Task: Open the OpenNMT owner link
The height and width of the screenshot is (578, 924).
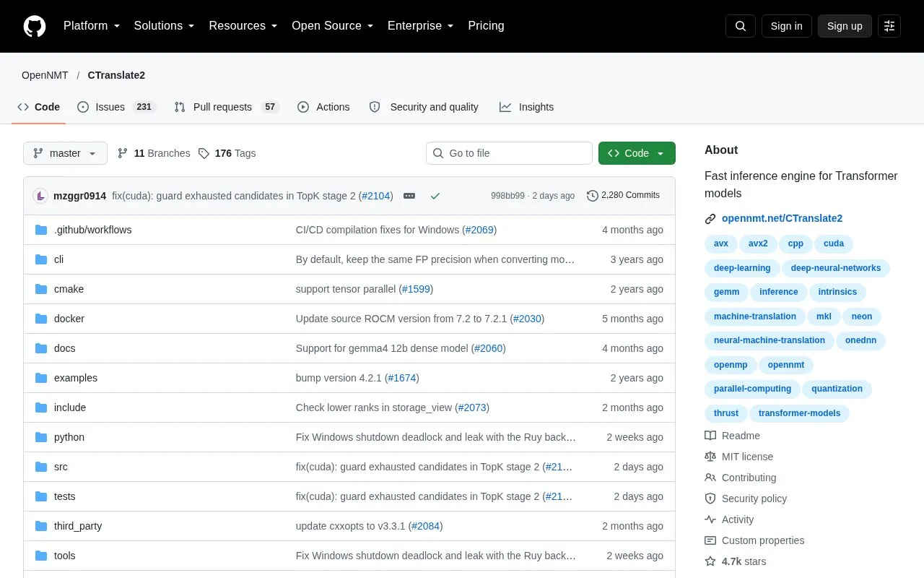Action: coord(45,75)
